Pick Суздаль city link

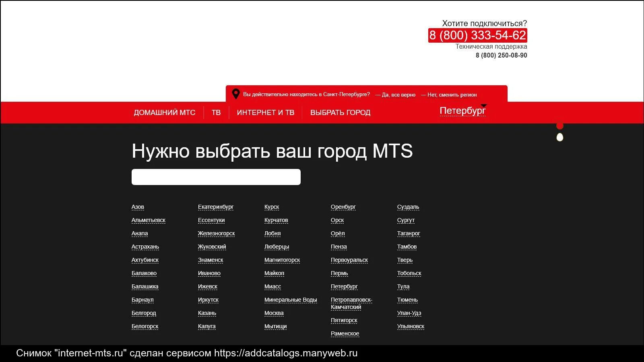pos(408,207)
